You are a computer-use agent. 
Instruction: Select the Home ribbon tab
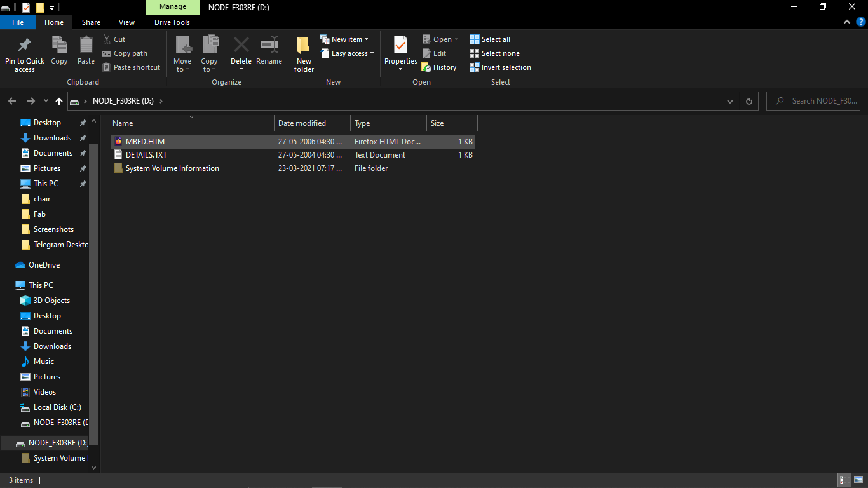[x=54, y=22]
